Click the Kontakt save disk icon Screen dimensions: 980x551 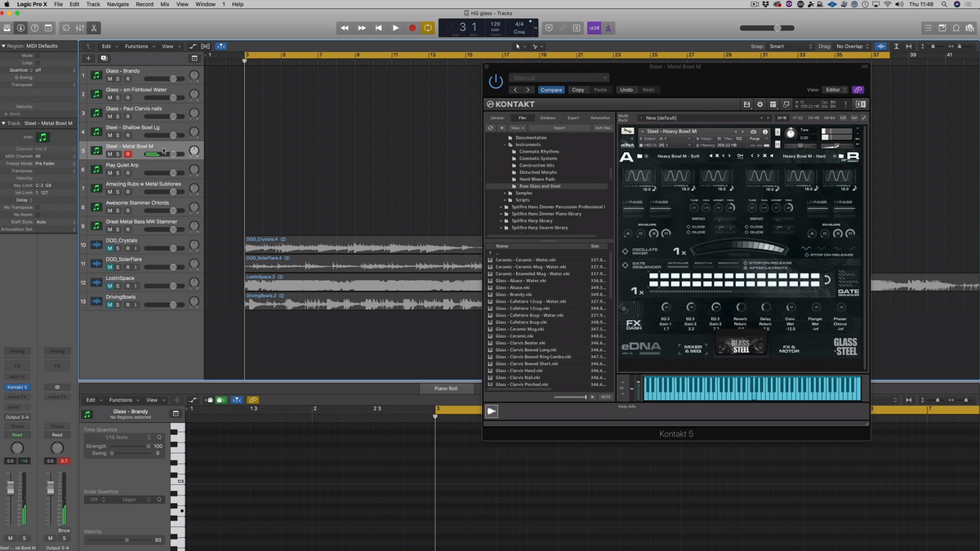746,104
